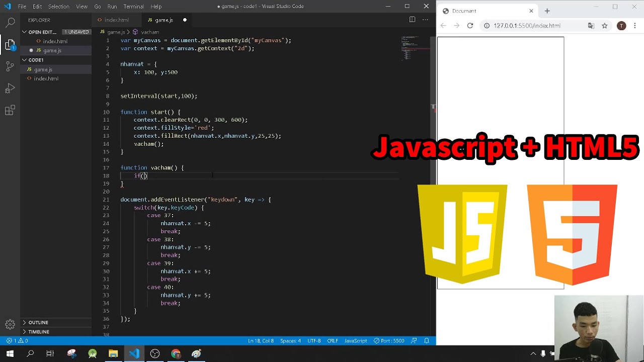Click Port: 5500 Live Server status
Viewport: 644px width, 362px height.
(389, 341)
